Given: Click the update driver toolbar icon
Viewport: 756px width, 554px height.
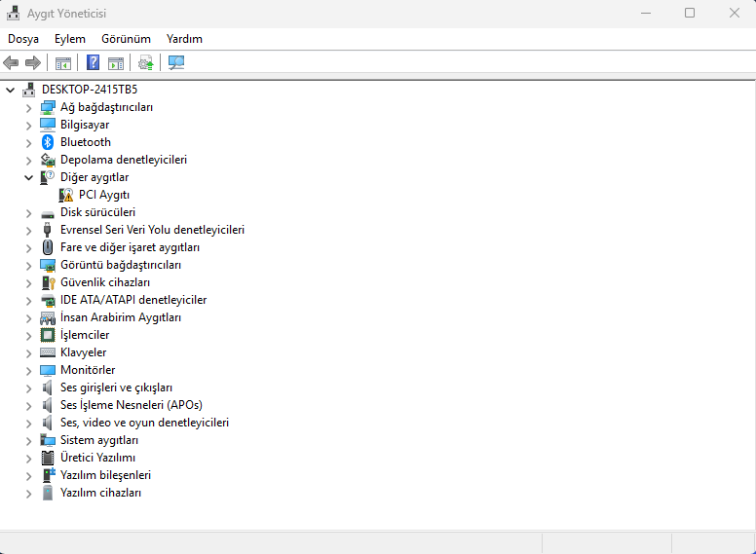Looking at the screenshot, I should coord(145,63).
